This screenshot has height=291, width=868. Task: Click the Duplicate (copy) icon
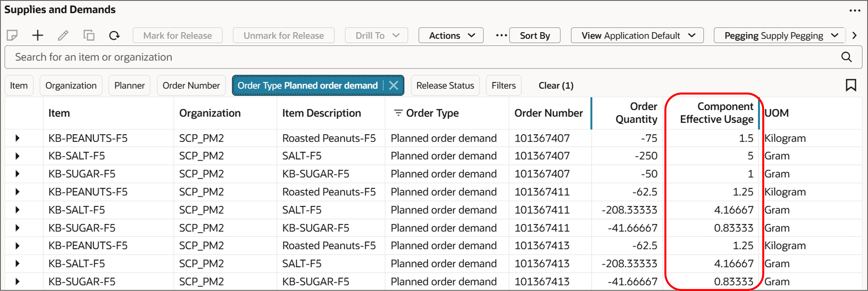pos(89,35)
